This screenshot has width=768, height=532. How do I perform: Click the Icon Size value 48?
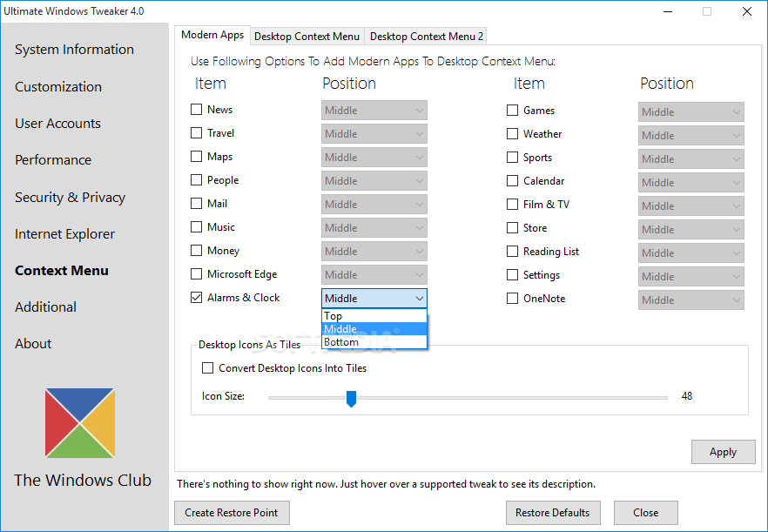point(687,396)
